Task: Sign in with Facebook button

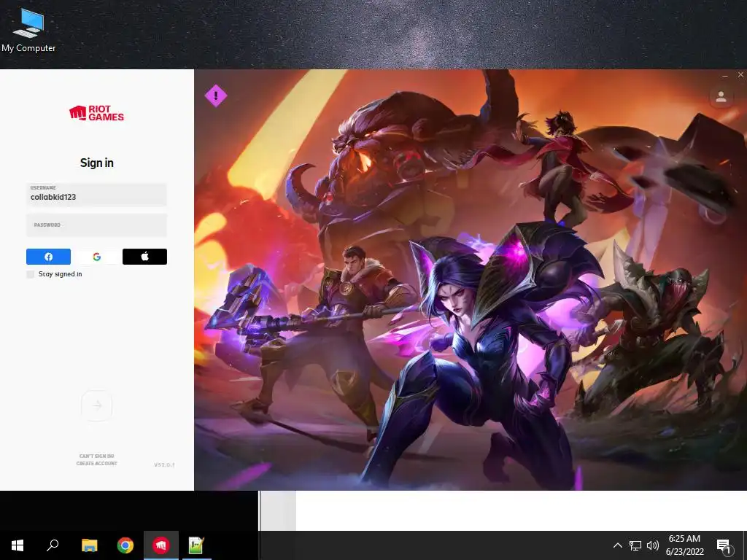Action: [x=48, y=257]
